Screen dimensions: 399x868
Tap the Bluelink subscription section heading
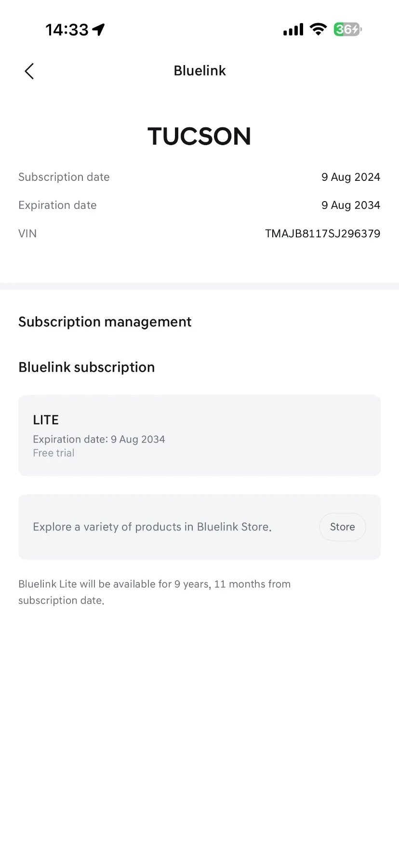87,367
